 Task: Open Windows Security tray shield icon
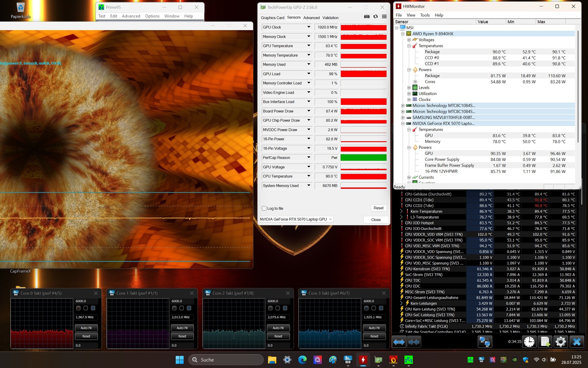526,360
